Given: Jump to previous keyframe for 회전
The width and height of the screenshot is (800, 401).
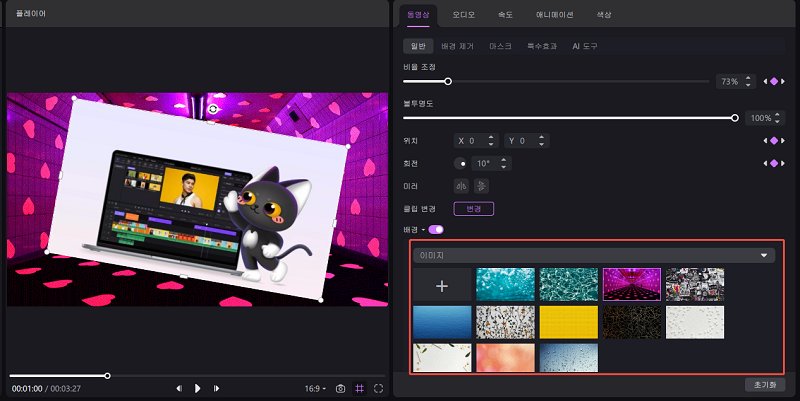Looking at the screenshot, I should tap(765, 163).
